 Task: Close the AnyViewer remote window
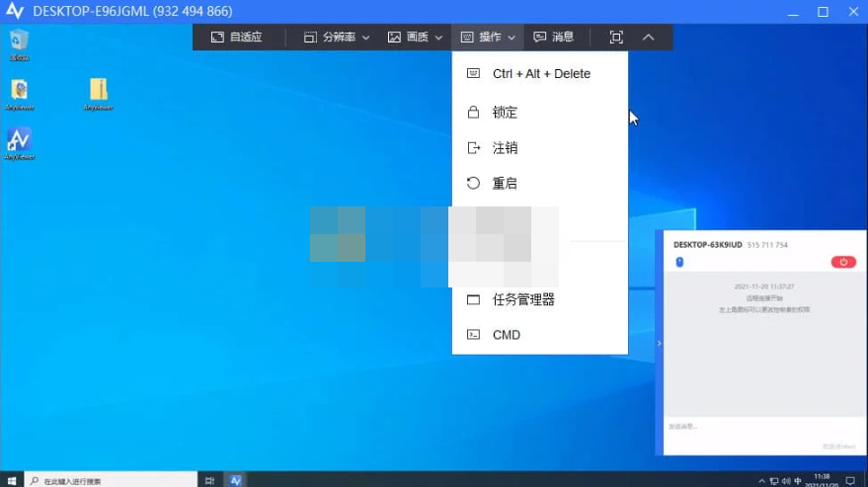point(853,12)
